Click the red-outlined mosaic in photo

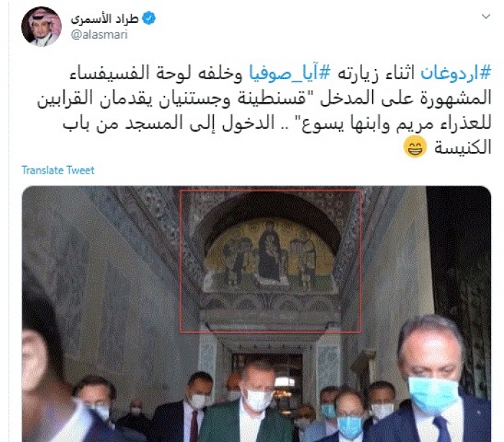coord(270,261)
